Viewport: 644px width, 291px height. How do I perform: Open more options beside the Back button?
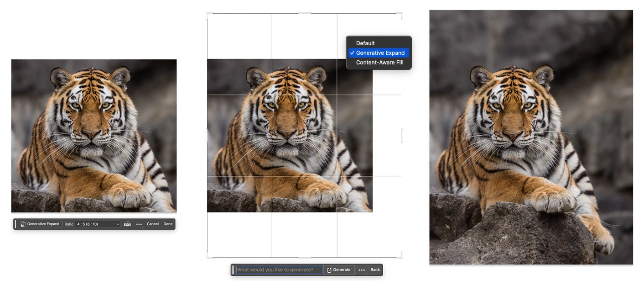tap(362, 270)
